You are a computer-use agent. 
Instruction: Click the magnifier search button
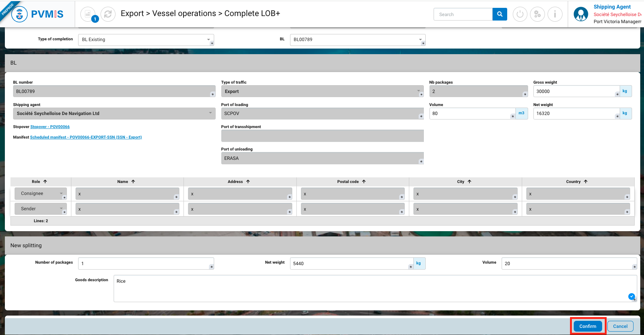coord(500,14)
